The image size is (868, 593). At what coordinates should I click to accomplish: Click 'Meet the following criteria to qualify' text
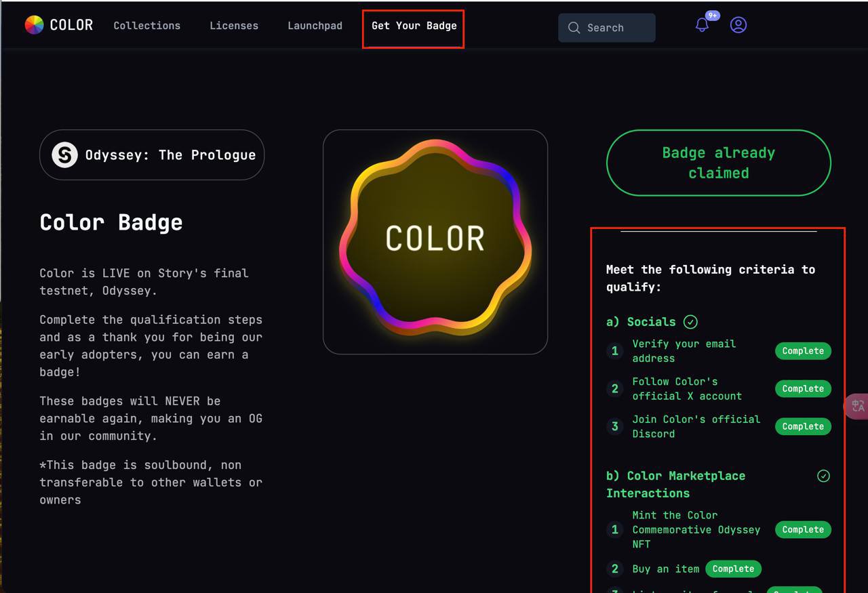tap(711, 278)
